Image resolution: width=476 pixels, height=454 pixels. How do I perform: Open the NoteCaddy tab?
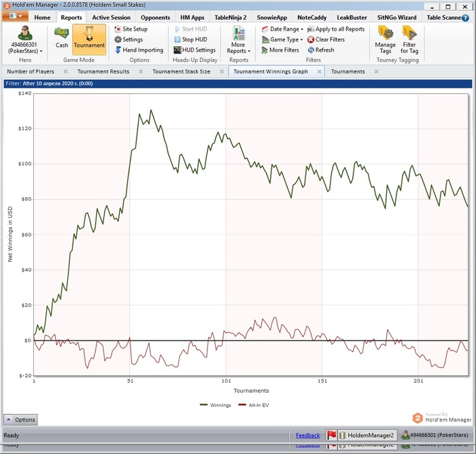click(x=311, y=18)
